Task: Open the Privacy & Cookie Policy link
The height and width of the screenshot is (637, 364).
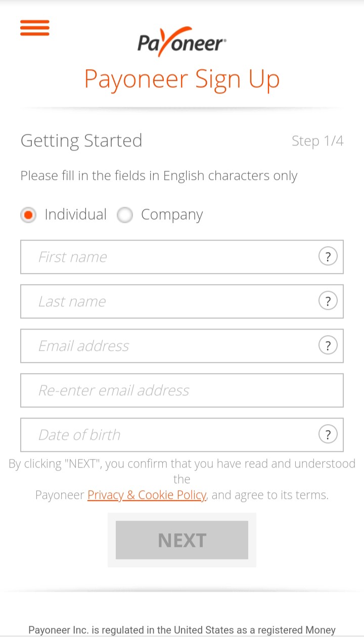Action: pos(147,495)
